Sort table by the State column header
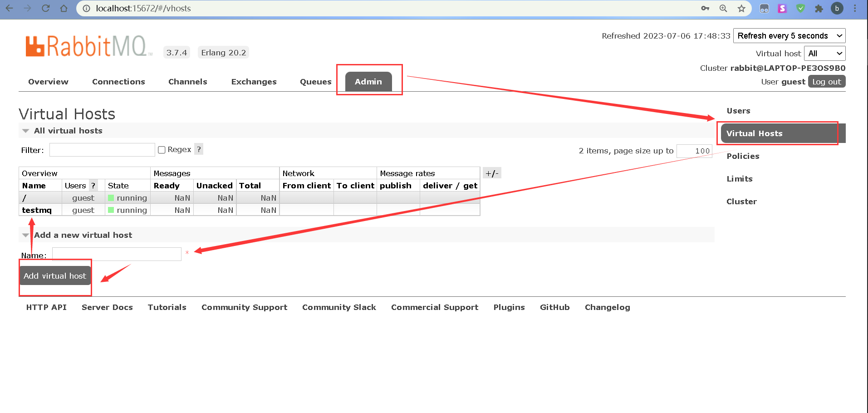The width and height of the screenshot is (868, 413). coord(118,186)
